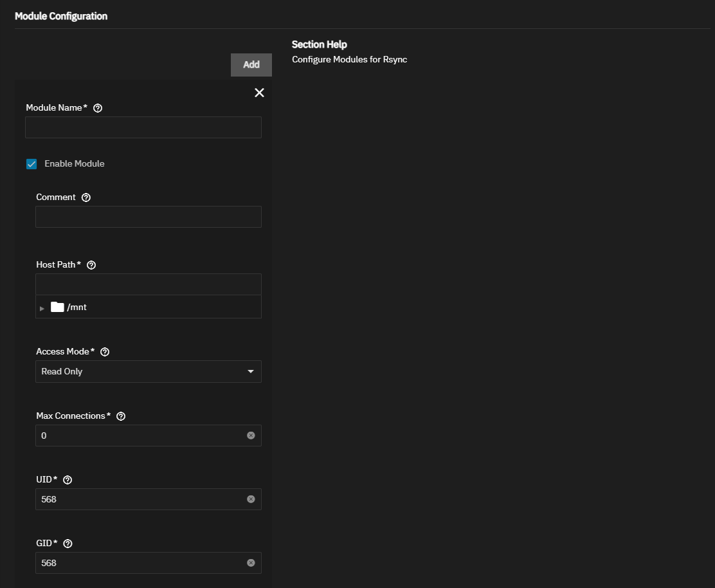Clear the GID field value
Image resolution: width=715 pixels, height=588 pixels.
(x=251, y=563)
